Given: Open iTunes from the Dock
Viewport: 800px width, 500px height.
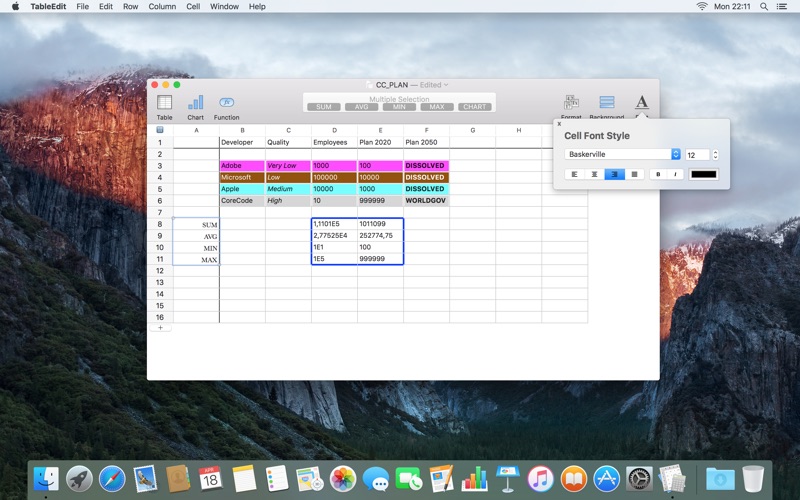Looking at the screenshot, I should (540, 479).
